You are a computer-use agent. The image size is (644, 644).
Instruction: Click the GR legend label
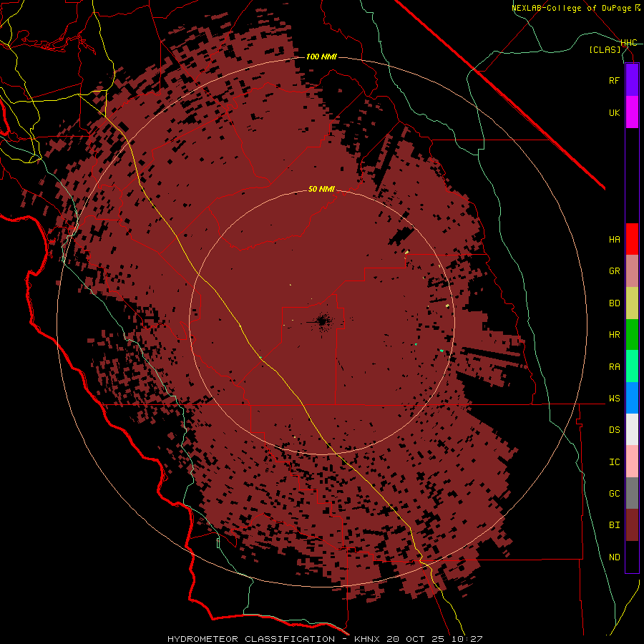coord(614,271)
